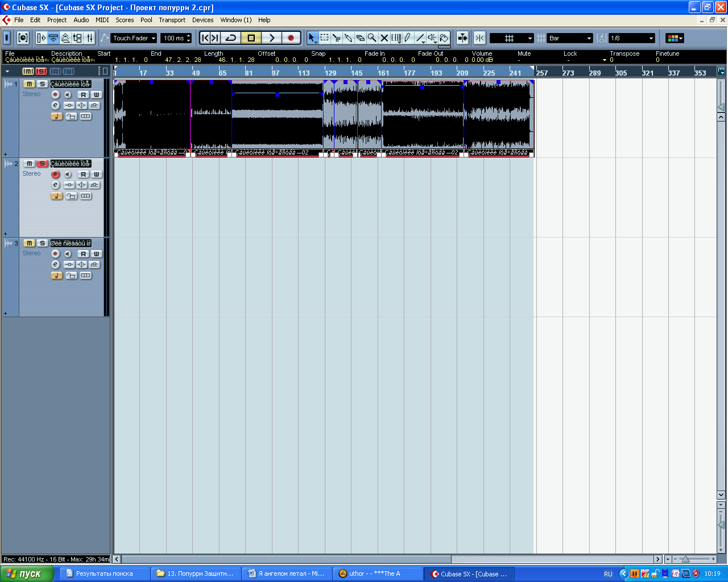Enable Write Automation on track 3
This screenshot has height=582, width=728.
[96, 253]
